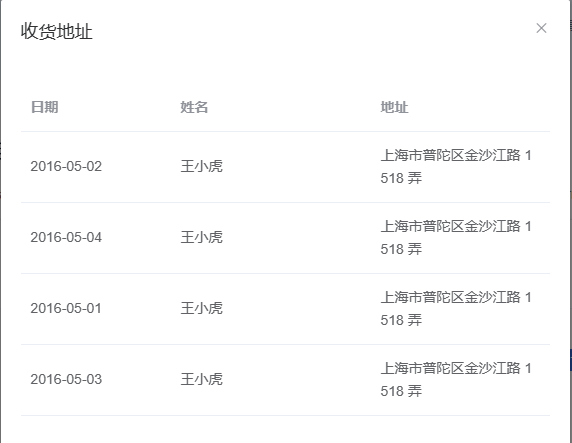Click 518 弄 text in first row
Screen dimensions: 572x443
pyautogui.click(x=401, y=178)
